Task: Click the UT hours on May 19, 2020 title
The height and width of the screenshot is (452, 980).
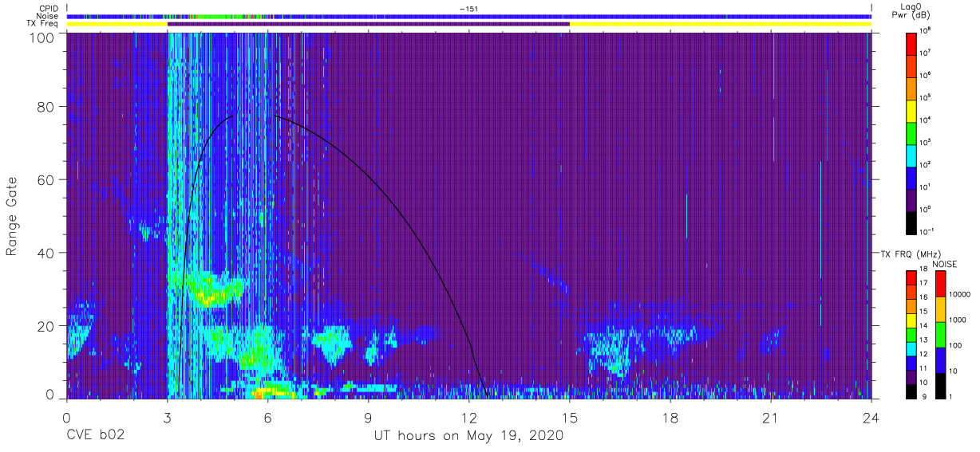Action: click(x=468, y=436)
